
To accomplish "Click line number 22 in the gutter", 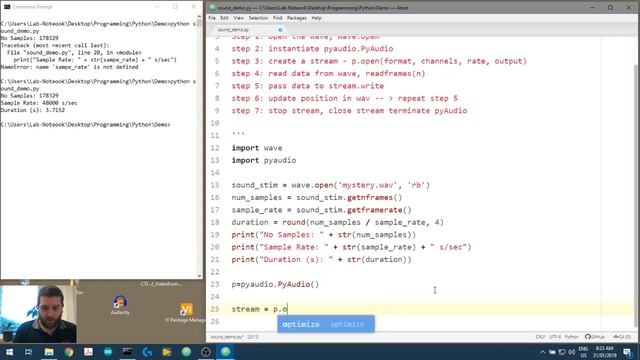I will pyautogui.click(x=215, y=272).
